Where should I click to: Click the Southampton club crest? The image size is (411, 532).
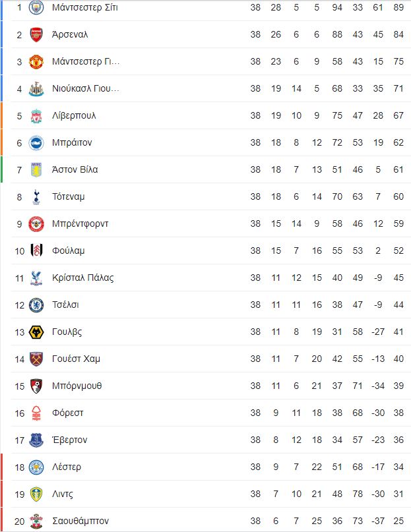[x=36, y=521]
